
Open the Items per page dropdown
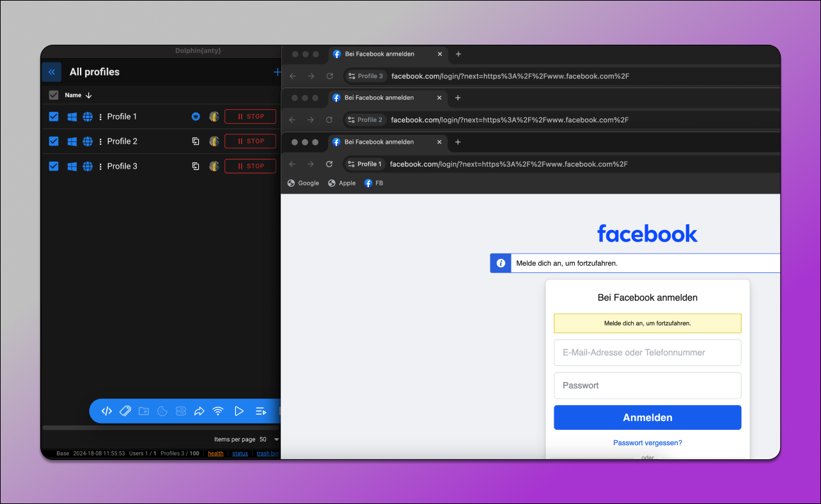(269, 439)
